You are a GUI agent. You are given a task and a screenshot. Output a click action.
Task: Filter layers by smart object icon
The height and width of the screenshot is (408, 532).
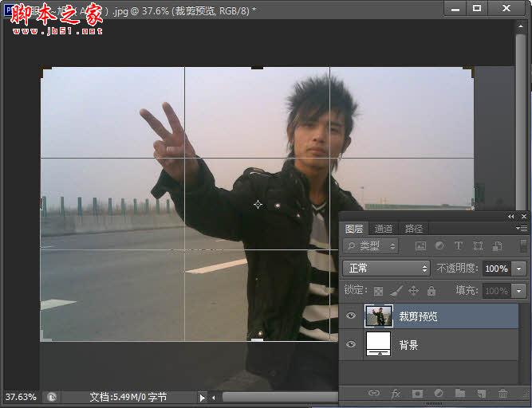pyautogui.click(x=497, y=246)
